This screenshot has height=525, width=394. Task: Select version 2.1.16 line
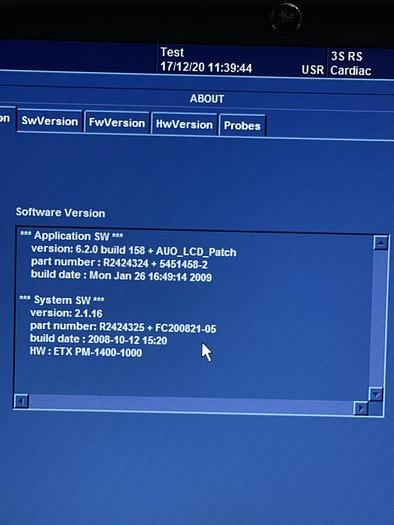point(66,313)
